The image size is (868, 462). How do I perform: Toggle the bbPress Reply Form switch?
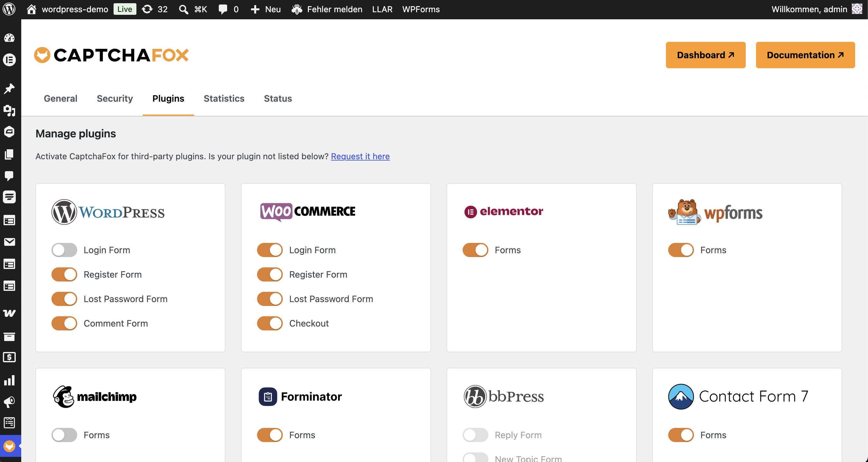(x=476, y=435)
